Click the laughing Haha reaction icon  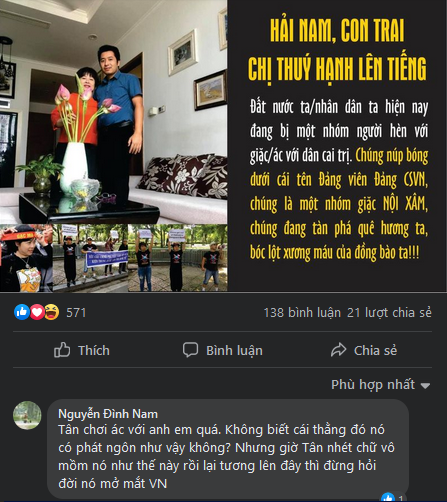click(52, 312)
